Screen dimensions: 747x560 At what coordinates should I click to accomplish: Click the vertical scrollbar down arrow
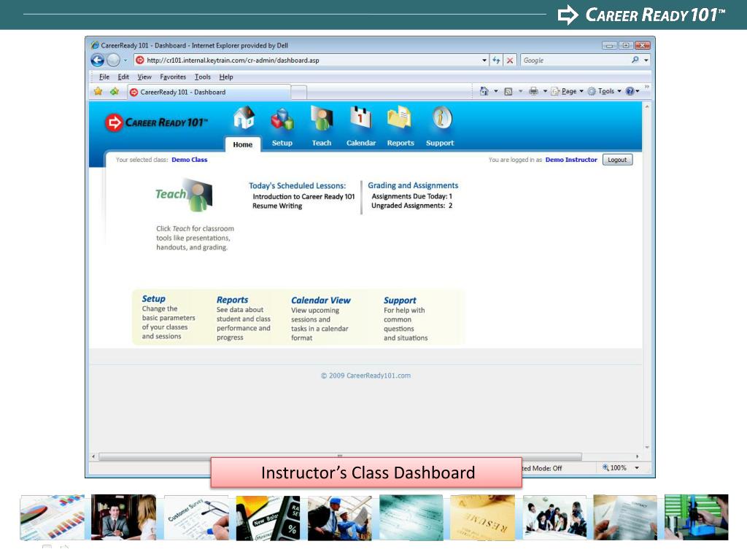click(x=647, y=447)
